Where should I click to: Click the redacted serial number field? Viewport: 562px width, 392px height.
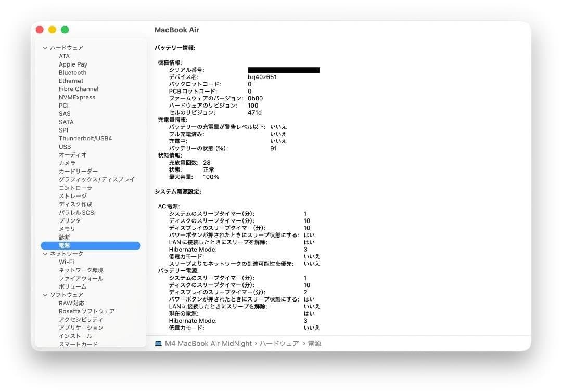click(284, 69)
